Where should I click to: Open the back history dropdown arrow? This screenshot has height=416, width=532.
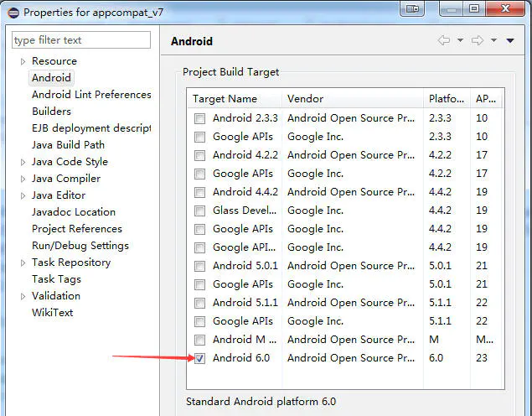[x=460, y=40]
